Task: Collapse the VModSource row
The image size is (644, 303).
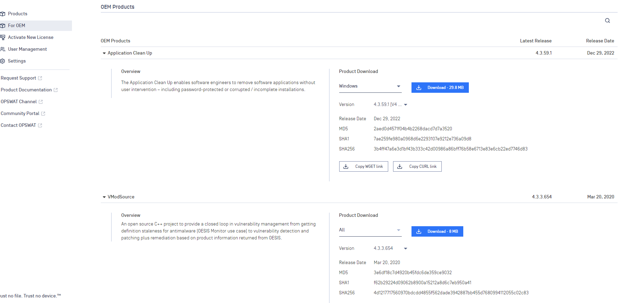Action: coord(104,197)
